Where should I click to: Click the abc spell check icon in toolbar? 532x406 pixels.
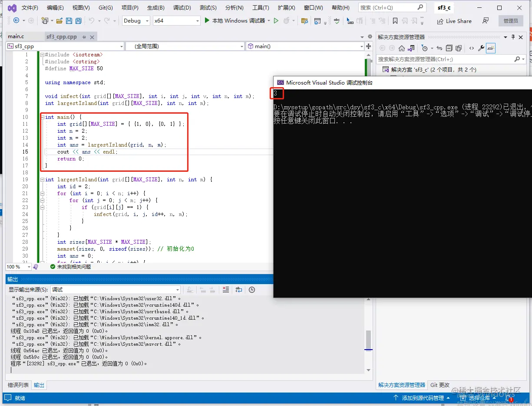click(x=337, y=20)
